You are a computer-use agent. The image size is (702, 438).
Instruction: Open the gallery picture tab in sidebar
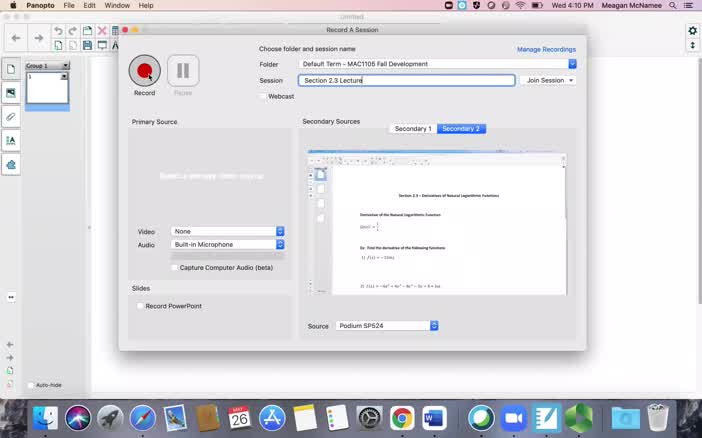click(x=11, y=93)
